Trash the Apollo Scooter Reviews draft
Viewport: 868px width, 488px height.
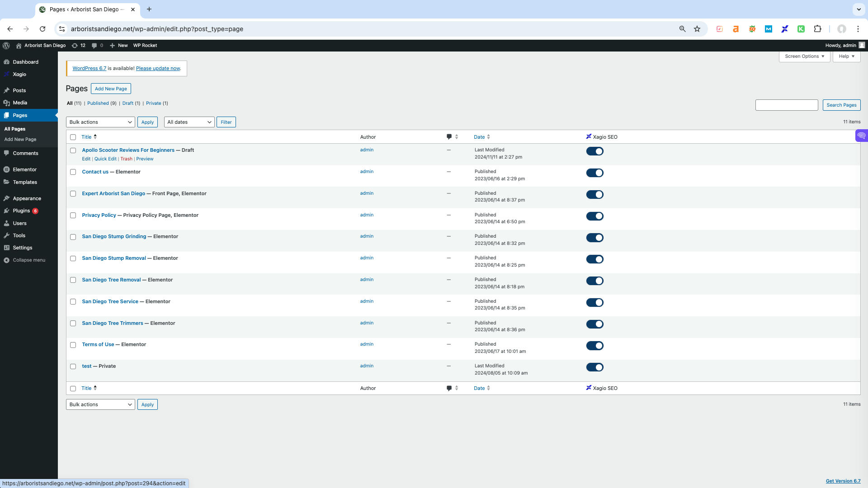coord(126,159)
